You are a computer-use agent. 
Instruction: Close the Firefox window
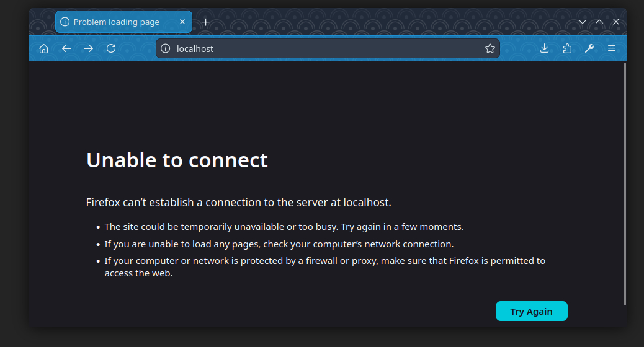[x=616, y=22]
